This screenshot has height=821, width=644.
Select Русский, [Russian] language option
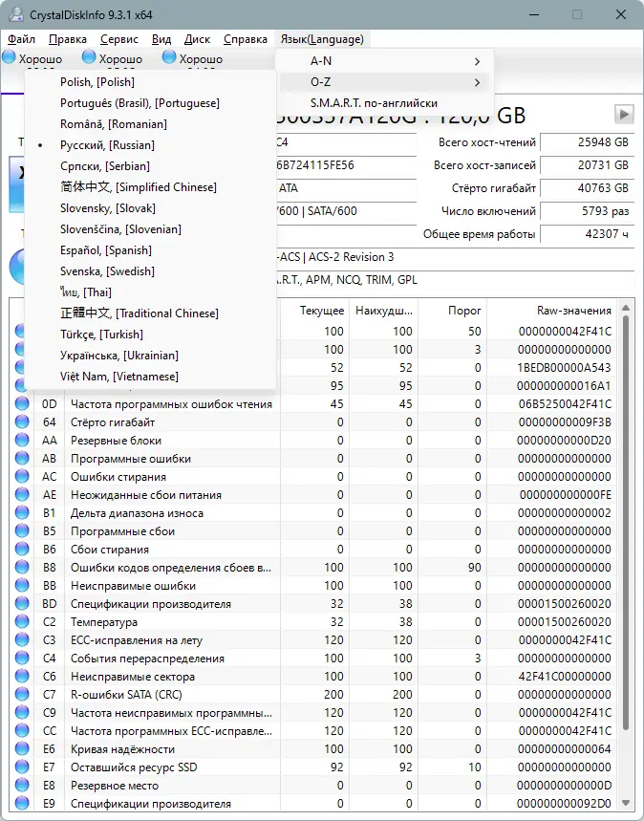[151, 145]
